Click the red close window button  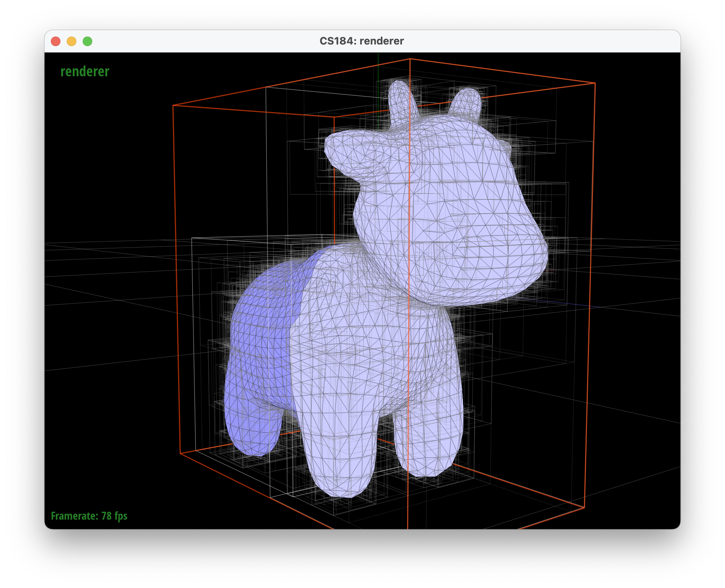pyautogui.click(x=56, y=41)
